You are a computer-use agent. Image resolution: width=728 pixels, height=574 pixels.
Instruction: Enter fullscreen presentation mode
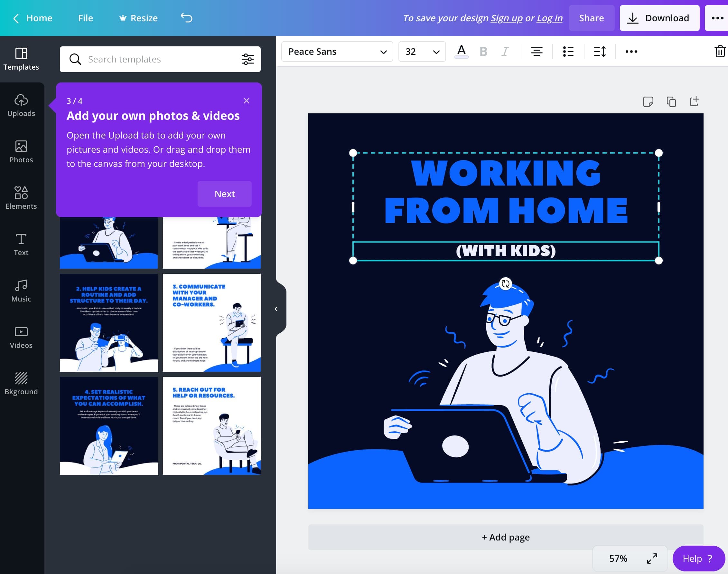[x=652, y=558]
